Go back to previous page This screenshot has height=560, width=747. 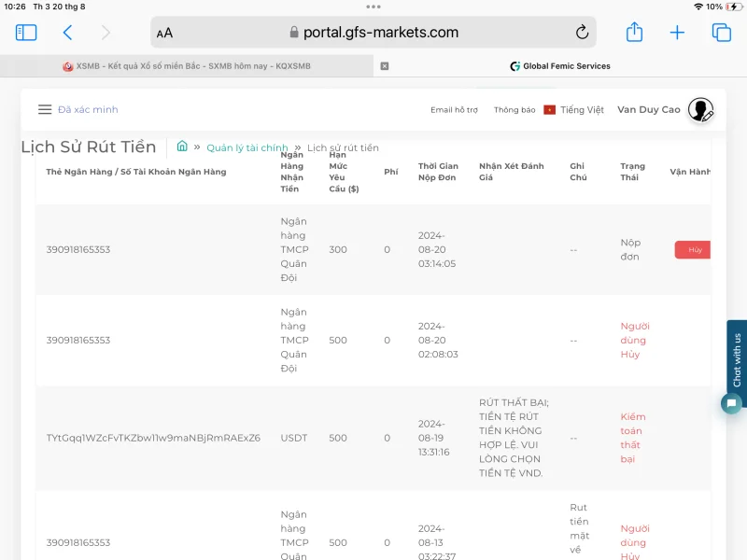click(67, 33)
